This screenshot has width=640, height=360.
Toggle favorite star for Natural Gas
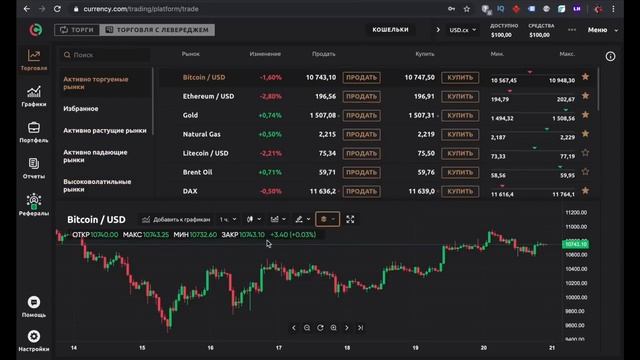click(585, 134)
